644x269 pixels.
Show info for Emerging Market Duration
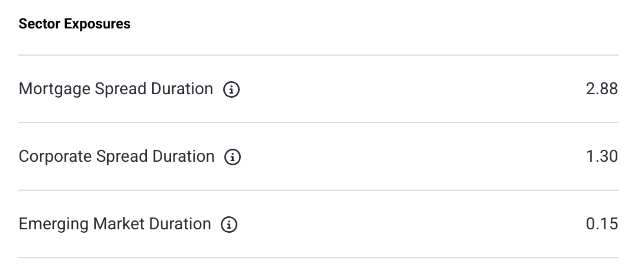point(229,225)
